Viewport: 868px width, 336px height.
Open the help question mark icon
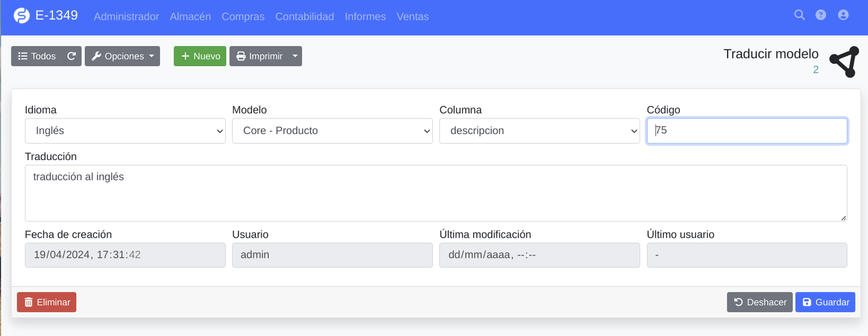tap(821, 15)
